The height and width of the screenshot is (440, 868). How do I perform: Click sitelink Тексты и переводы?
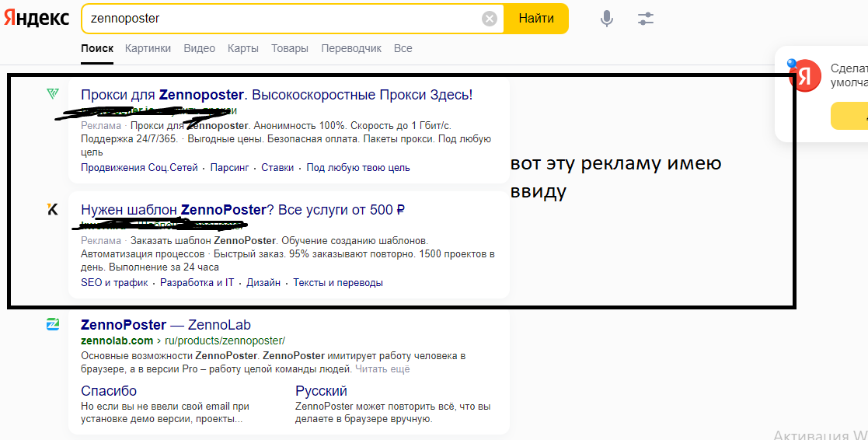point(338,283)
